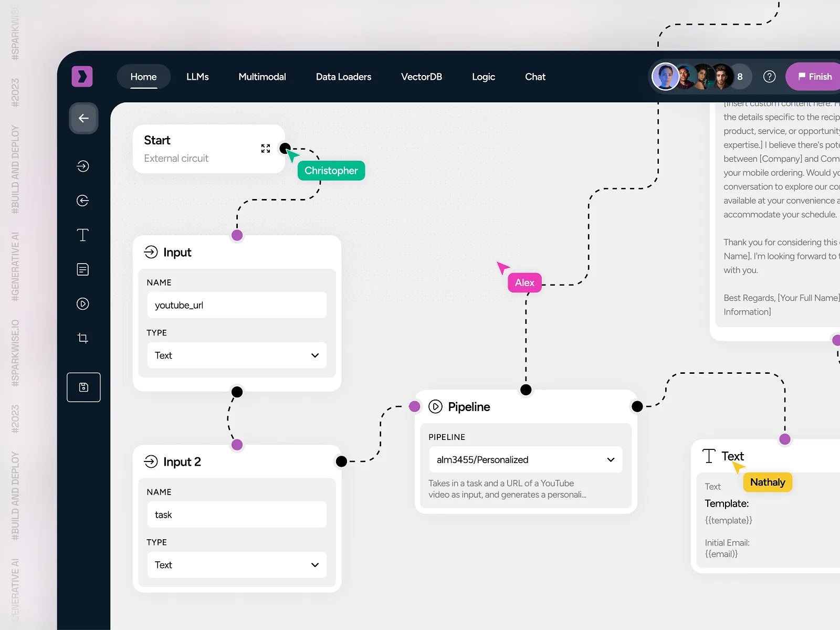Click the Pipeline node play icon
Viewport: 840px width, 630px height.
pos(435,406)
